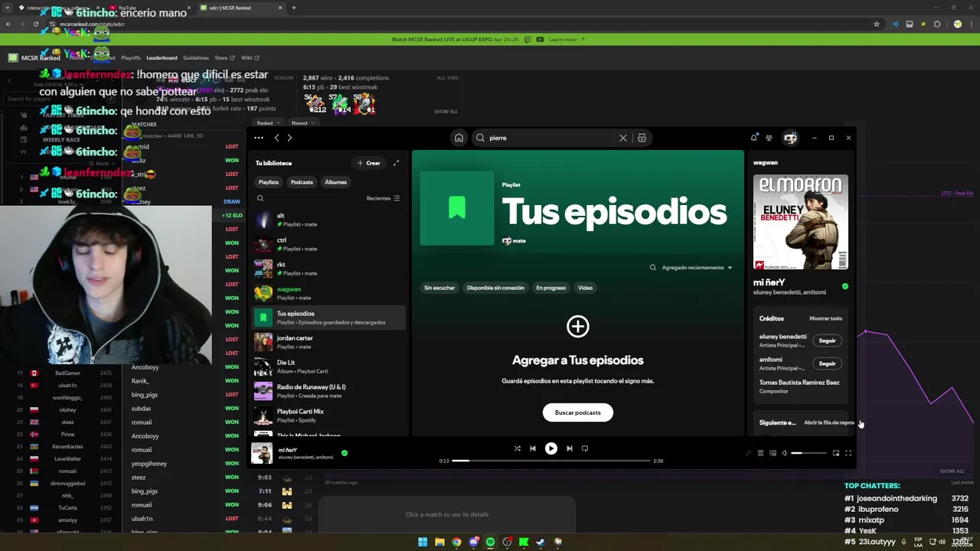
Task: Open Playboi Carti Mix playlist
Action: coord(329,416)
